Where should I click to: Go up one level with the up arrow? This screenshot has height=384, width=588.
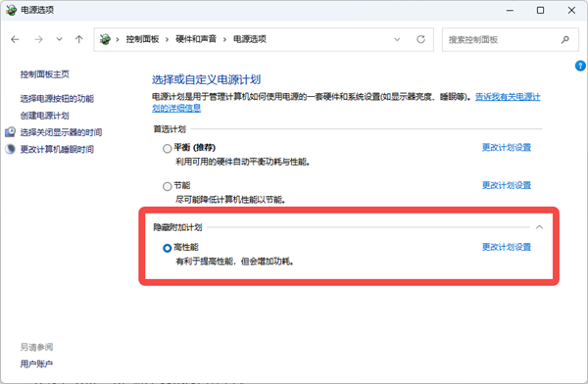pos(78,39)
